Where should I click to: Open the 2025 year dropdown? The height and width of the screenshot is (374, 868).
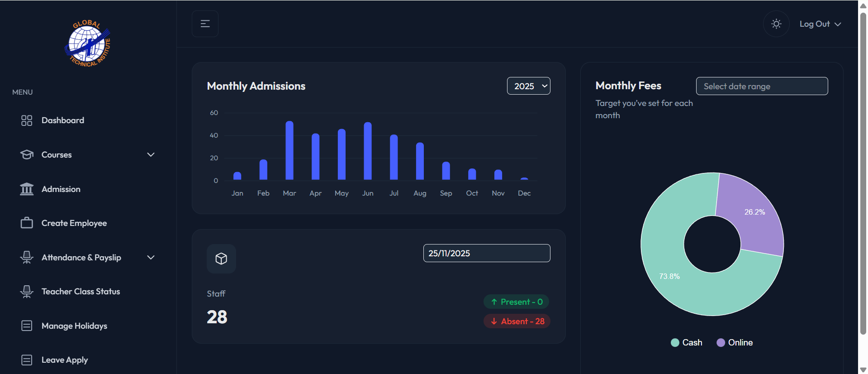pos(528,86)
